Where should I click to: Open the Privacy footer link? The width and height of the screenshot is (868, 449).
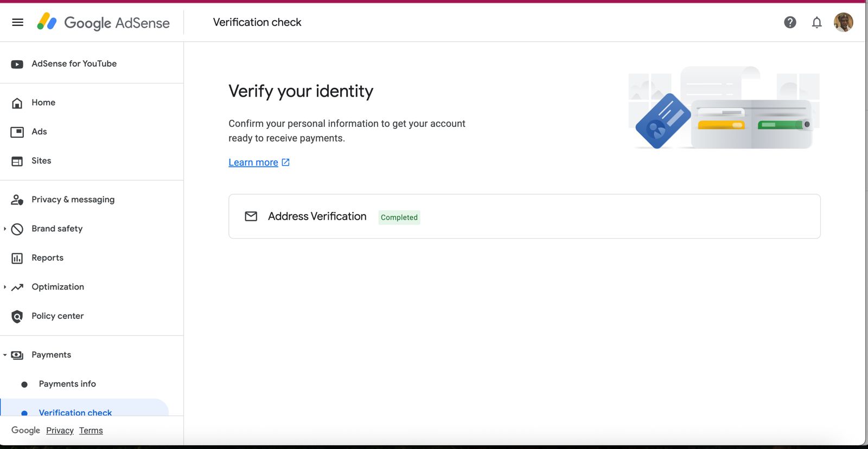pos(60,431)
